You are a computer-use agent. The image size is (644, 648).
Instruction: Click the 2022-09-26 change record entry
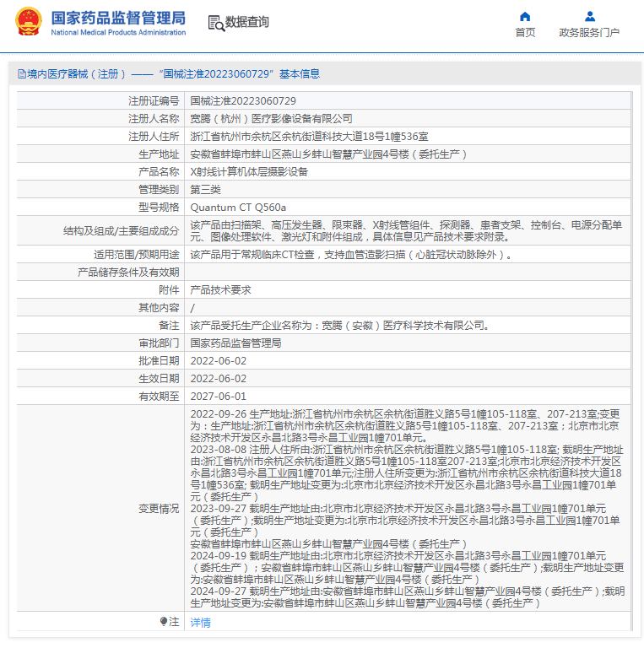point(405,425)
